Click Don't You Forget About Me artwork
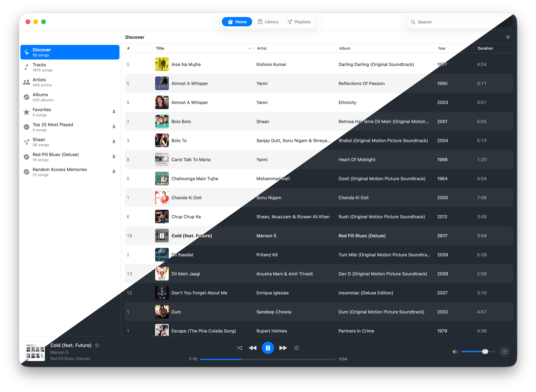This screenshot has height=392, width=536. pos(162,293)
